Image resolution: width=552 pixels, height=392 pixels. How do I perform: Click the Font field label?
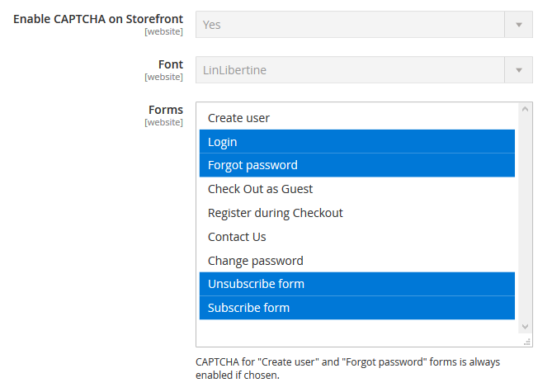click(171, 64)
